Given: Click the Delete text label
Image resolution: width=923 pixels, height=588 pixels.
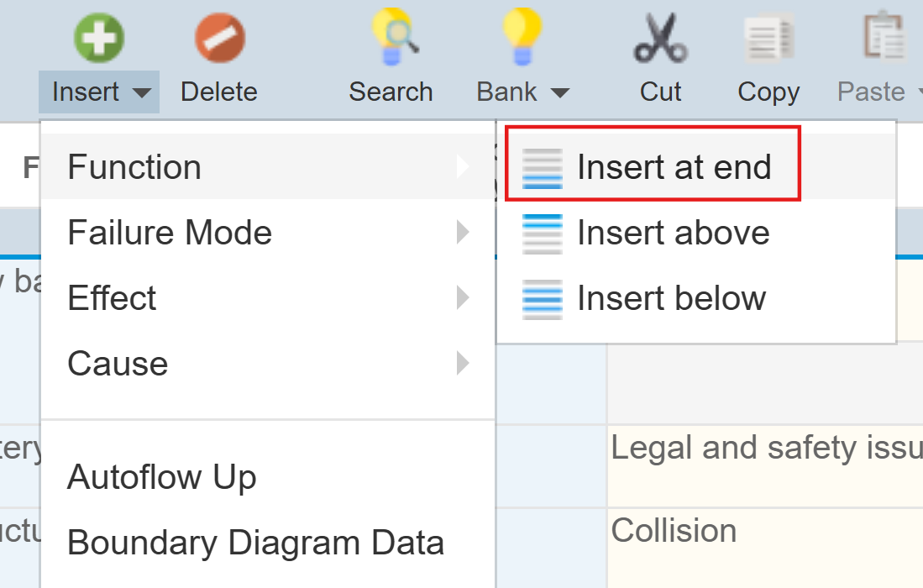Looking at the screenshot, I should [x=219, y=92].
